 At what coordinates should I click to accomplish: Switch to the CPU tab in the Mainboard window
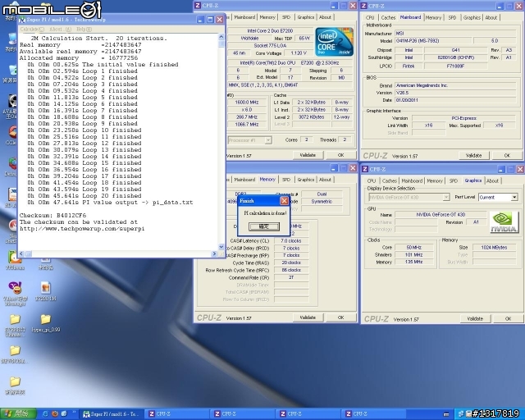370,17
